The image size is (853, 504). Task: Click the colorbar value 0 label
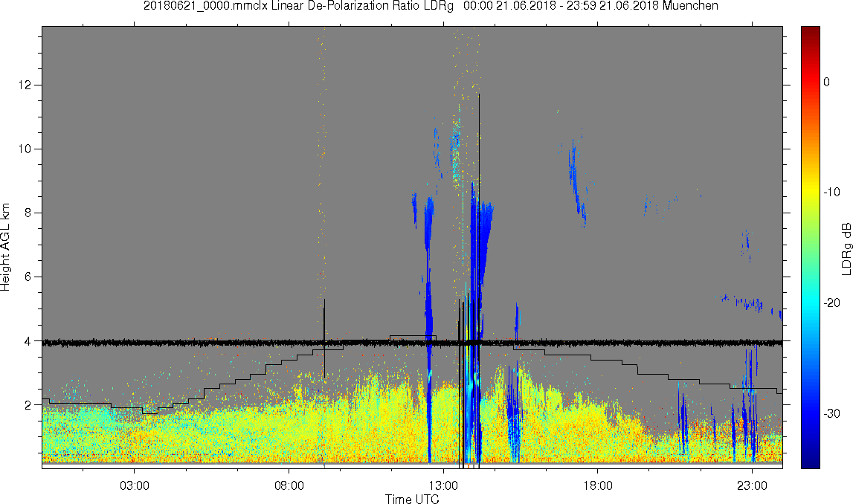(827, 82)
